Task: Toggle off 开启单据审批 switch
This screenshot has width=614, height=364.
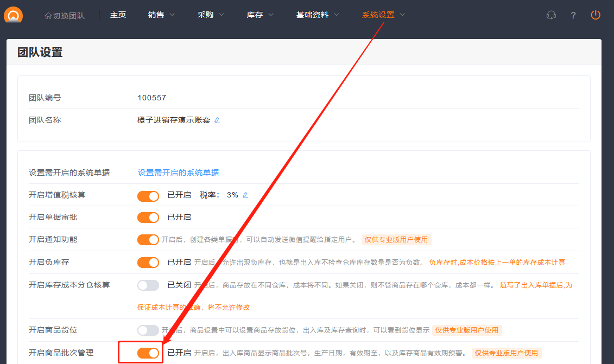Action: tap(148, 218)
